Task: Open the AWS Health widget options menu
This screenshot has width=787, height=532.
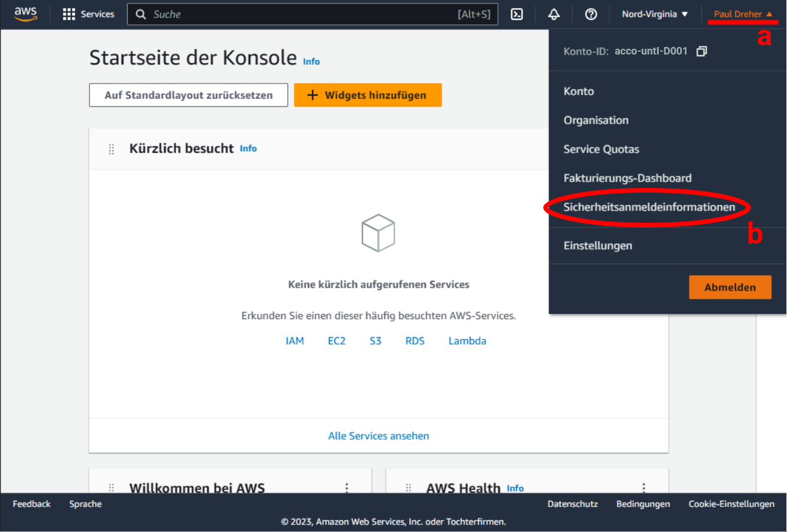Action: point(644,488)
